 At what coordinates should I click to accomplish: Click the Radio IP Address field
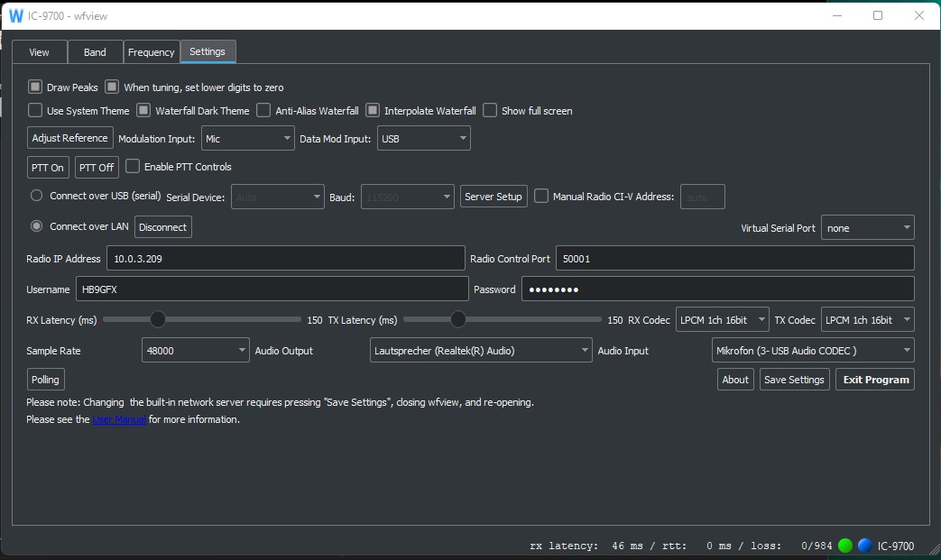pyautogui.click(x=285, y=259)
